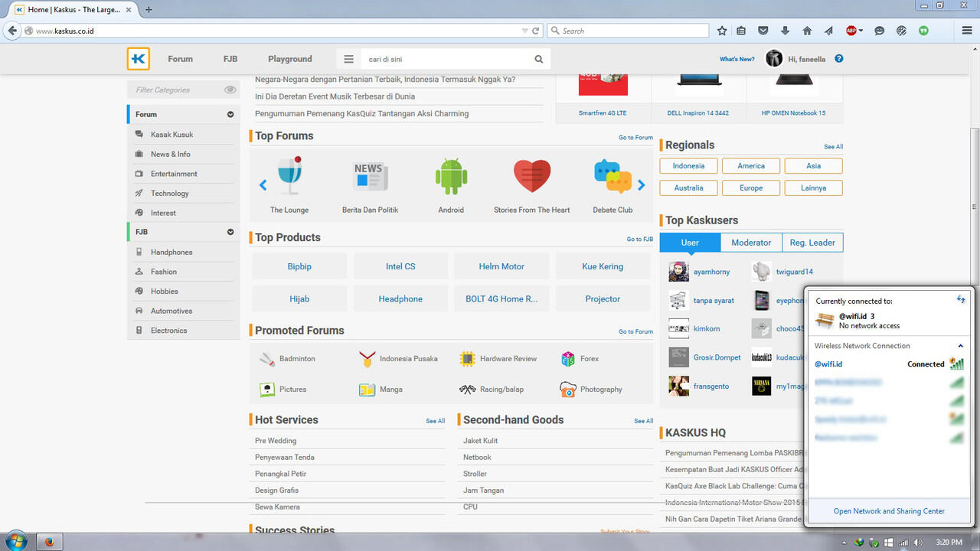Viewport: 980px width, 551px height.
Task: Focus the 'cari di sini' search field
Action: pos(448,59)
